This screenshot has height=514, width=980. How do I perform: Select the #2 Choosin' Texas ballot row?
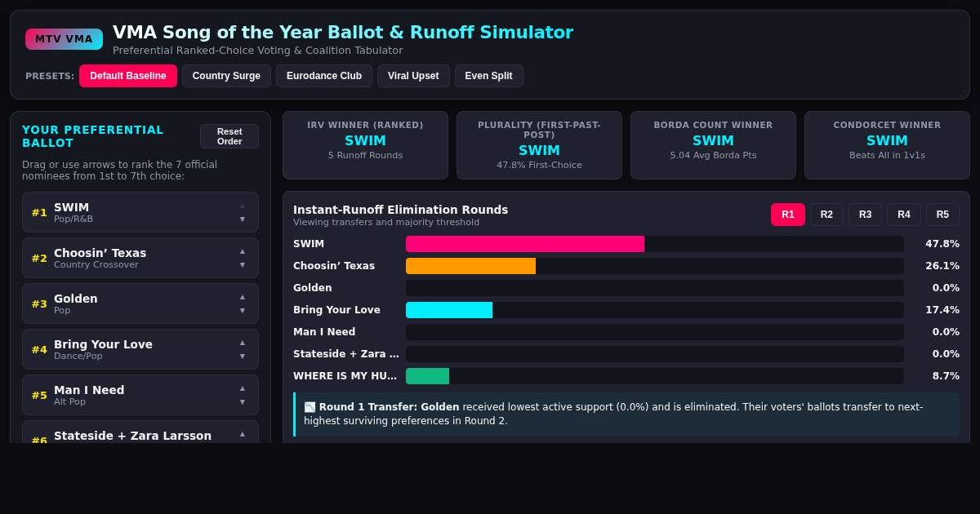point(140,258)
